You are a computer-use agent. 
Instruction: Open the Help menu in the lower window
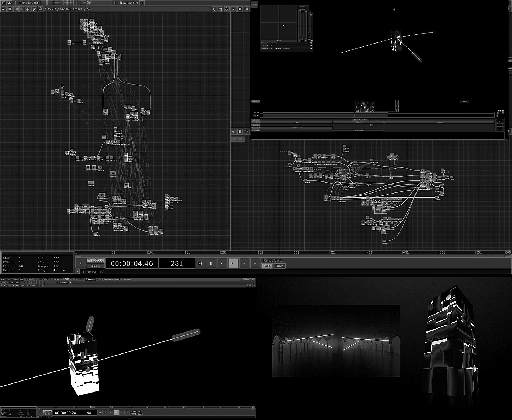coord(21,279)
